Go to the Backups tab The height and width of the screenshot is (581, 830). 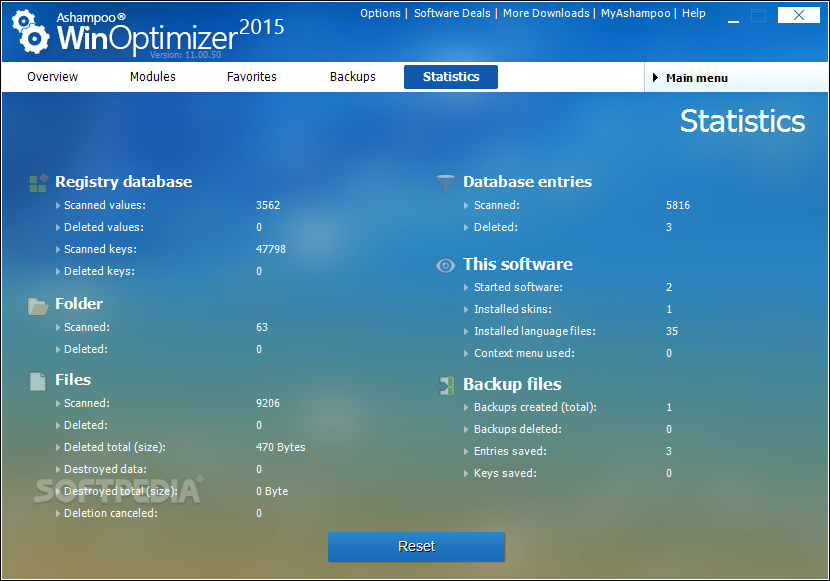point(353,77)
